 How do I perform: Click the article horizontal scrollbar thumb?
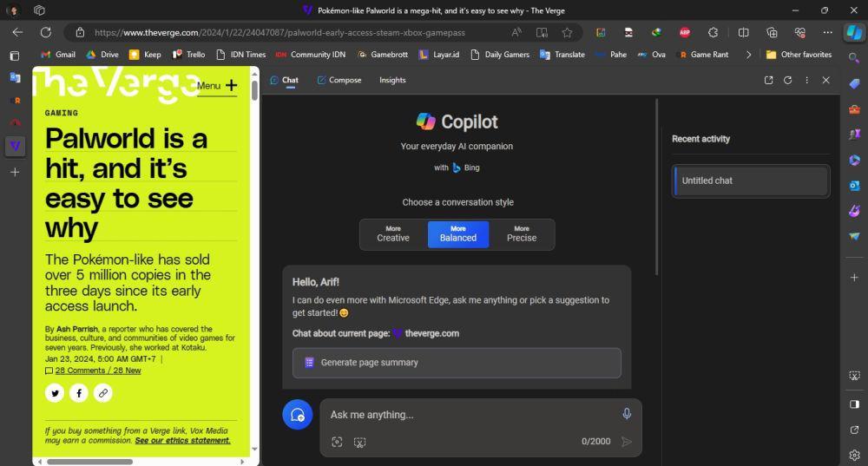(89, 462)
